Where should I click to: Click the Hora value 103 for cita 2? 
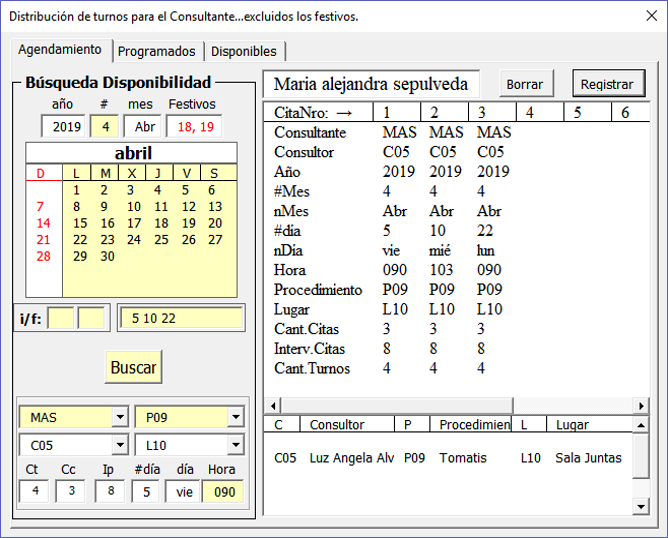(x=441, y=270)
